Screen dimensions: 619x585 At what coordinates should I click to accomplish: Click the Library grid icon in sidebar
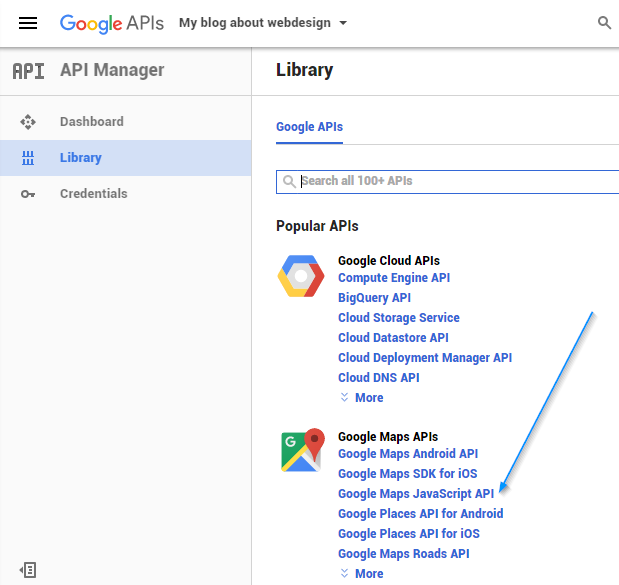click(28, 158)
